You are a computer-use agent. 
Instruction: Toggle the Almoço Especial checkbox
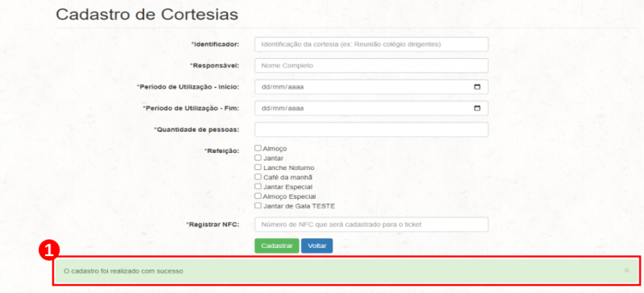coord(258,196)
